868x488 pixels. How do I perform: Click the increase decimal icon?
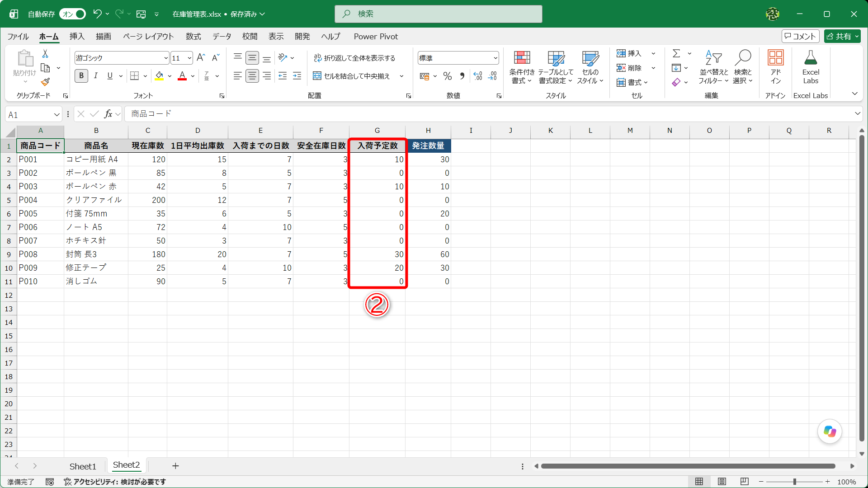(478, 76)
